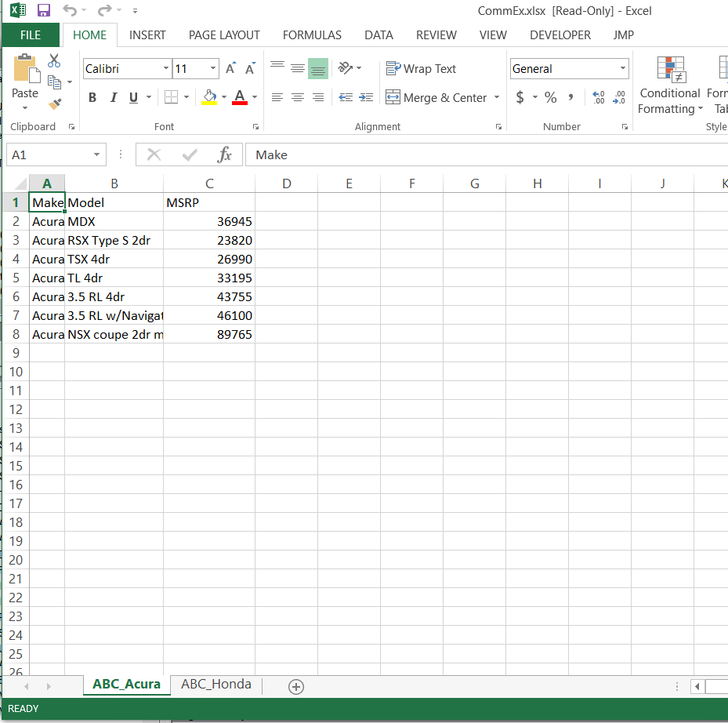Add a new sheet with plus icon
This screenshot has width=728, height=723.
coord(296,687)
